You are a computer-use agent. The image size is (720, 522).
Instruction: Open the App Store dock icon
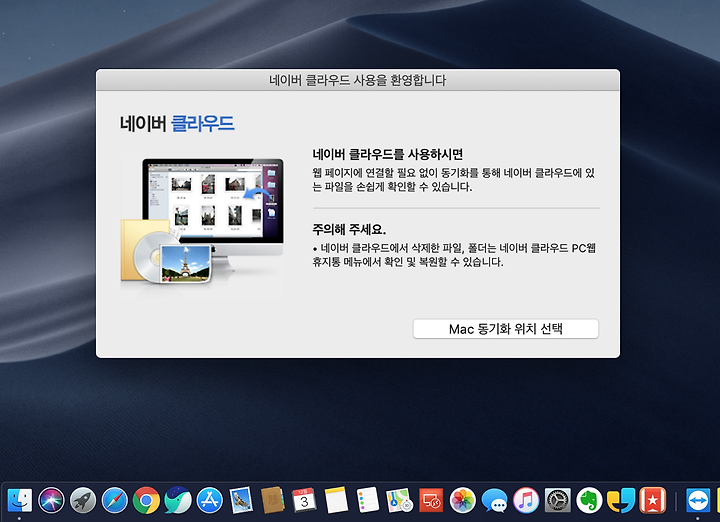pos(210,500)
